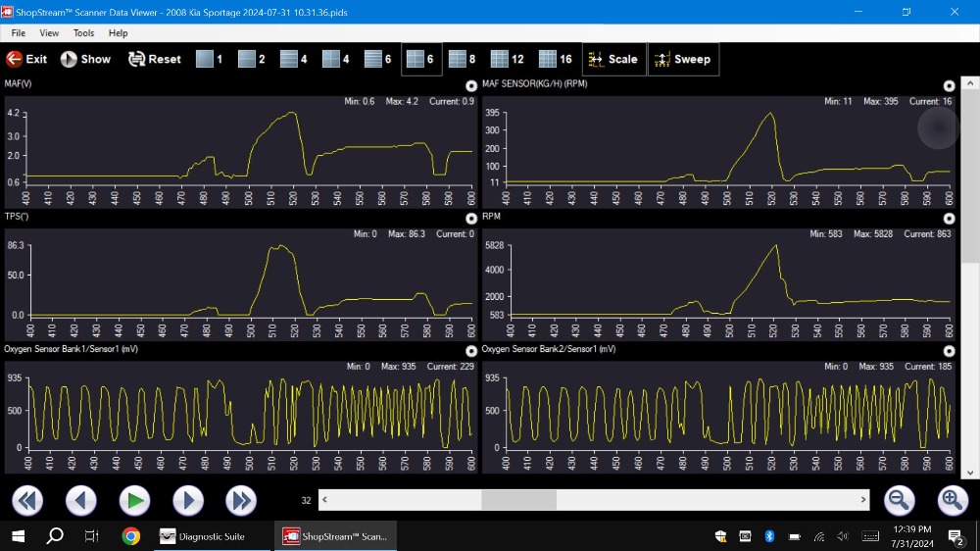This screenshot has width=980, height=551.
Task: Toggle the MAF(V) graph settings dot
Action: (471, 86)
